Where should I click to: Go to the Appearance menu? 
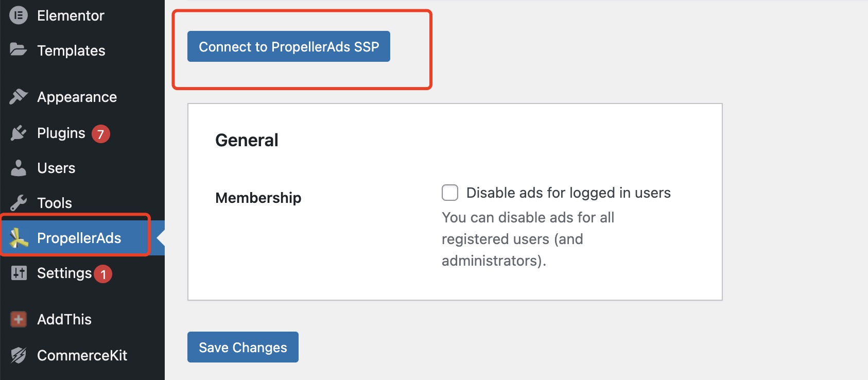point(77,97)
